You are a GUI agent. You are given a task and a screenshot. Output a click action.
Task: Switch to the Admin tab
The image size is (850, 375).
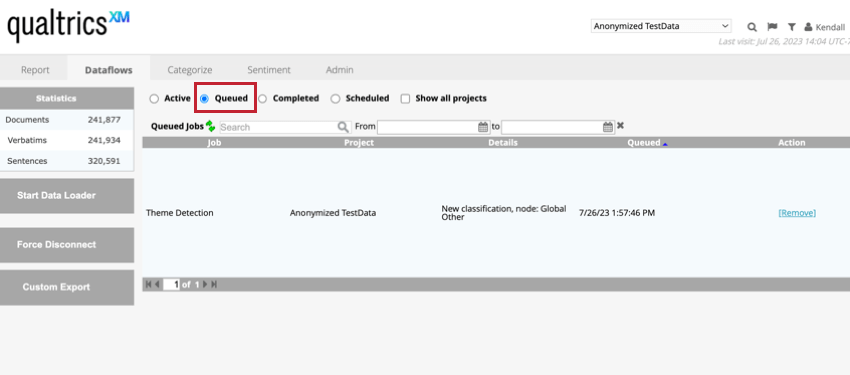[339, 70]
